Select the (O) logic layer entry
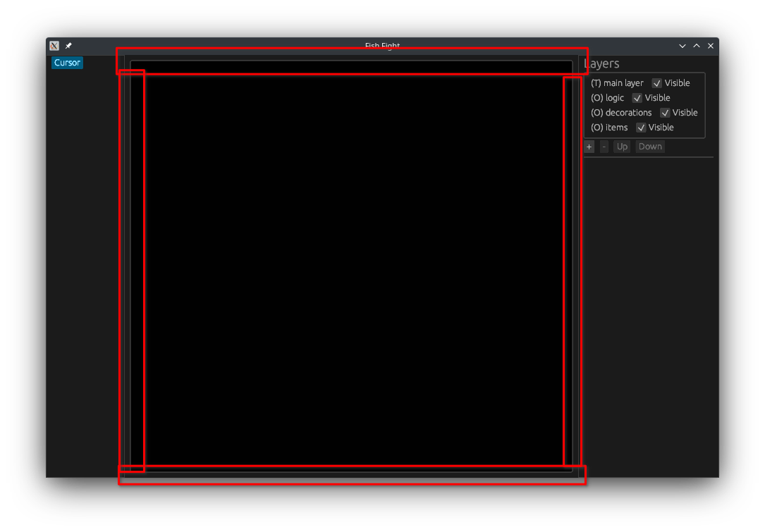This screenshot has width=765, height=532. pos(607,97)
